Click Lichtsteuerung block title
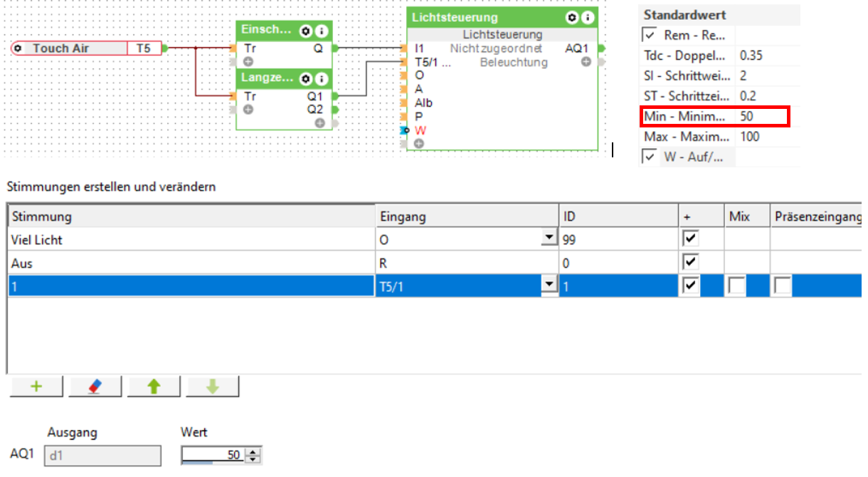This screenshot has height=477, width=868. click(x=455, y=17)
